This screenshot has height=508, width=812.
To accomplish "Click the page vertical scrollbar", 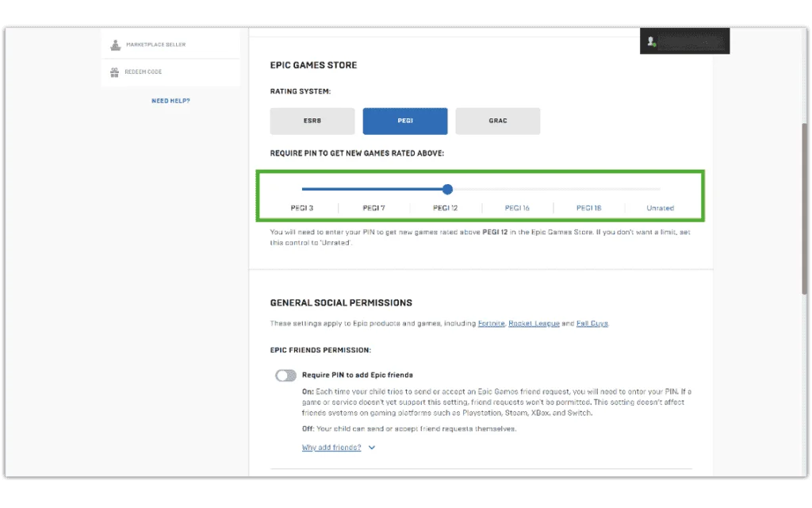I will click(x=804, y=209).
